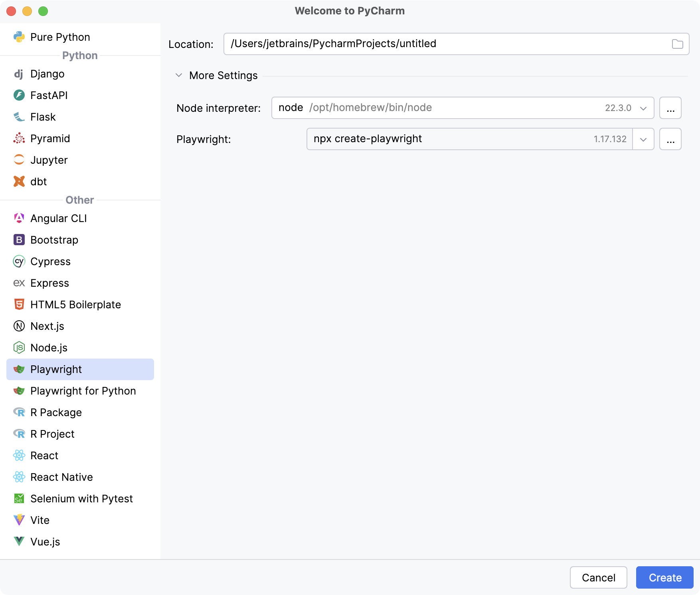Click ellipsis button beside Playwright field
Viewport: 700px width, 595px height.
(670, 139)
